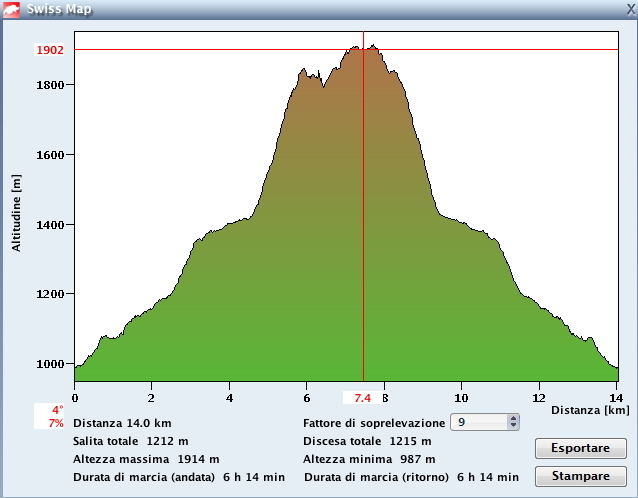Click the horizontal altitude line at 1902
The width and height of the screenshot is (638, 498).
(200, 50)
